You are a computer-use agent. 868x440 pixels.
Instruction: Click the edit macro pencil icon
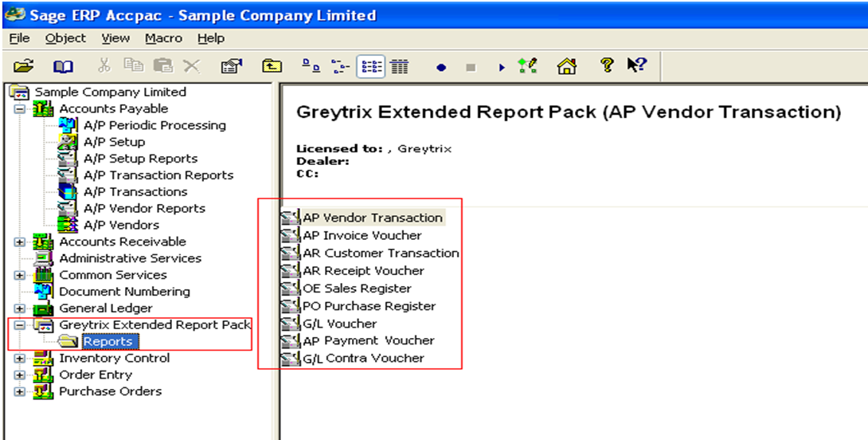pyautogui.click(x=527, y=66)
